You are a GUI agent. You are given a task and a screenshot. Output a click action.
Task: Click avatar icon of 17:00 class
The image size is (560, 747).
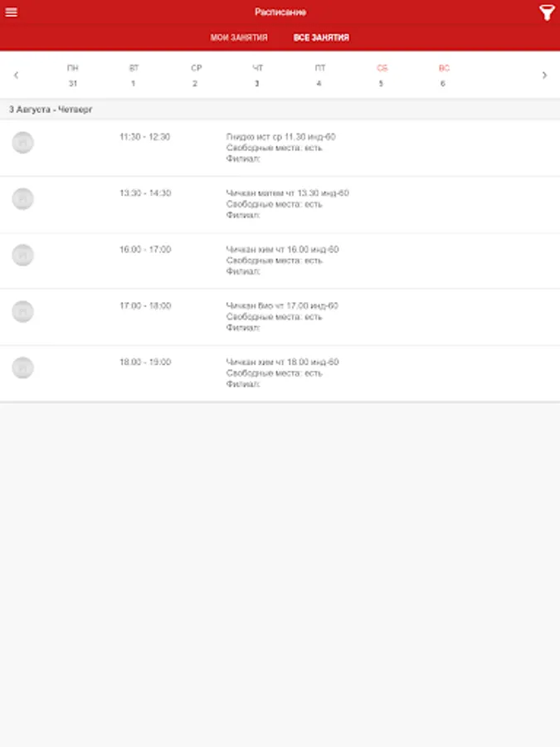coord(23,312)
